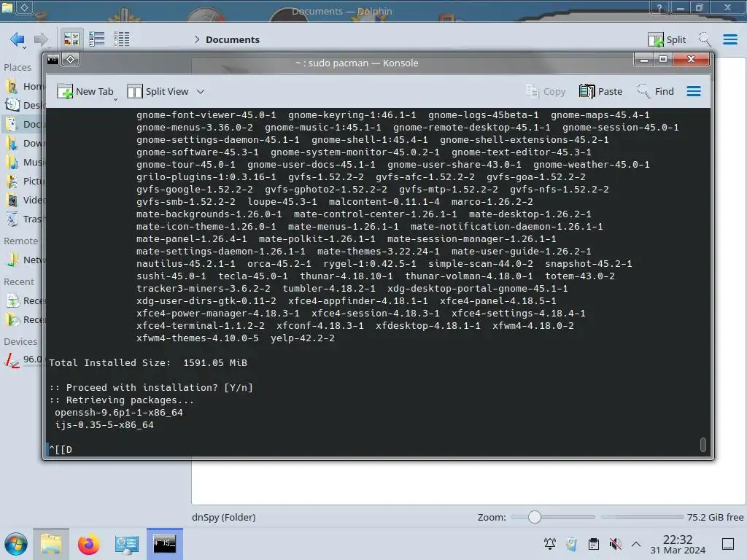Switch to Konsole taskbar entry
Image resolution: width=747 pixels, height=560 pixels.
164,544
